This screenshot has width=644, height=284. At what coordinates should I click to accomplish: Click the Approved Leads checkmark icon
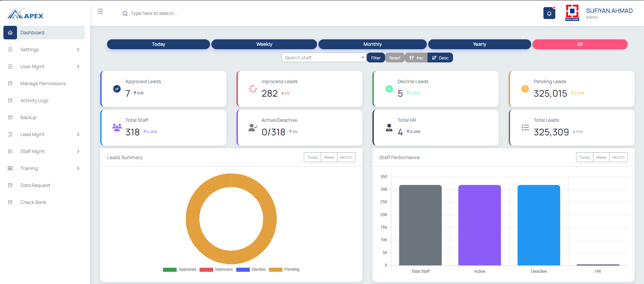[117, 89]
